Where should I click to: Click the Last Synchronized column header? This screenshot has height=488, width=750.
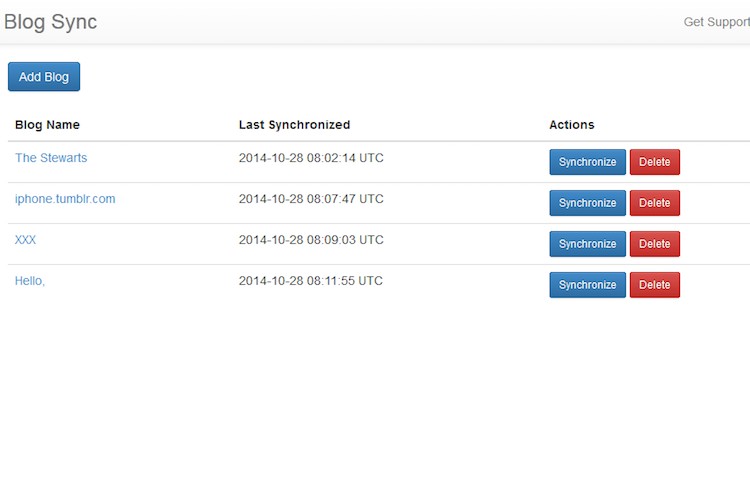coord(294,125)
